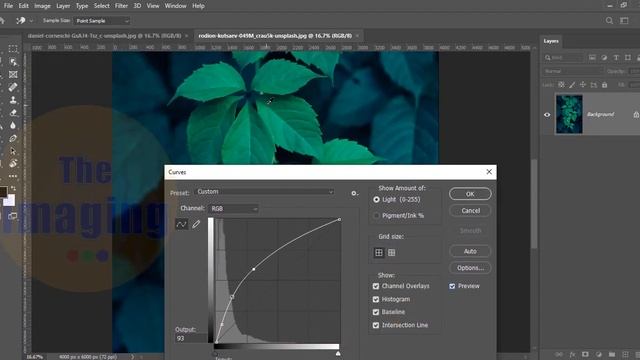Filter layers by shape layer icon
The height and width of the screenshot is (360, 640).
pyautogui.click(x=628, y=58)
